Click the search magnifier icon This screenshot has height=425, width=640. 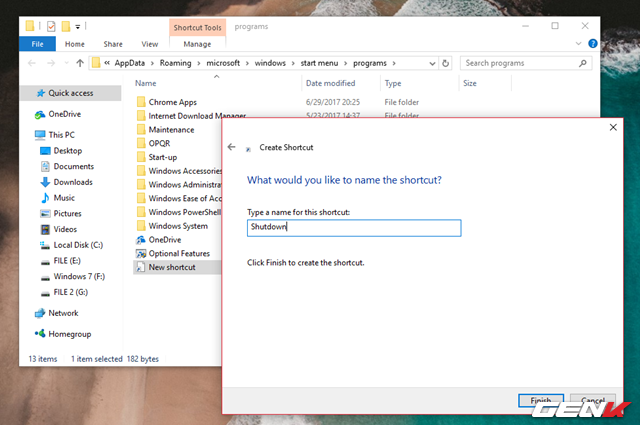[582, 63]
